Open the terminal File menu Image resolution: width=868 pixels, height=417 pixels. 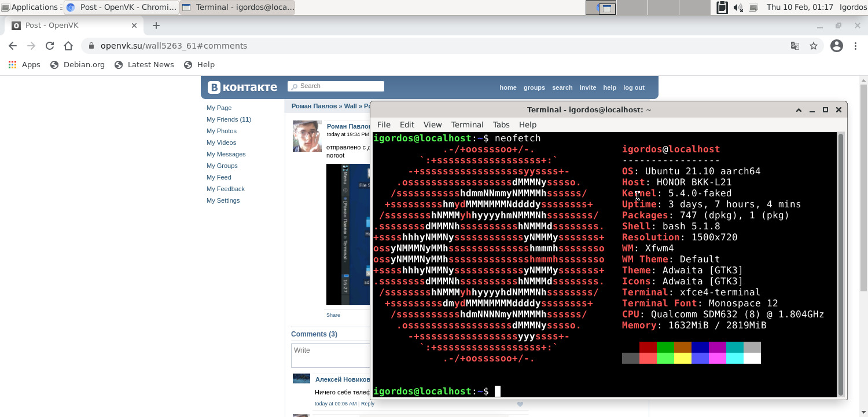point(384,125)
